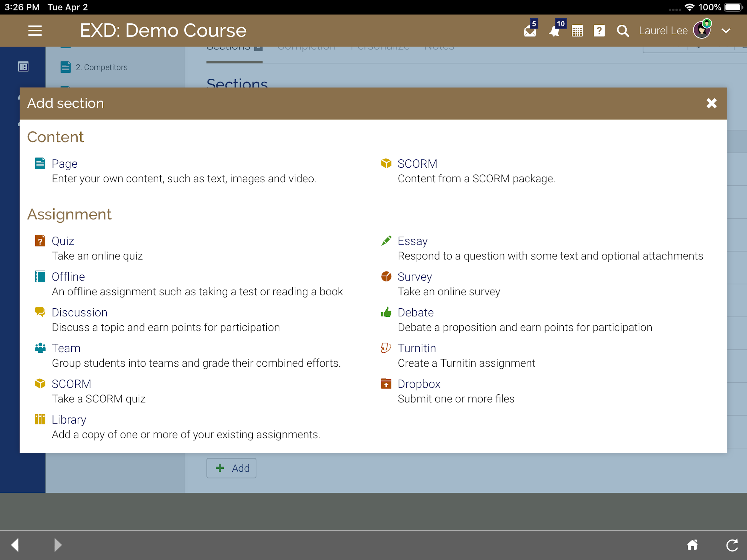Click 'Take a SCORM quiz' text
This screenshot has height=560, width=747.
click(99, 399)
